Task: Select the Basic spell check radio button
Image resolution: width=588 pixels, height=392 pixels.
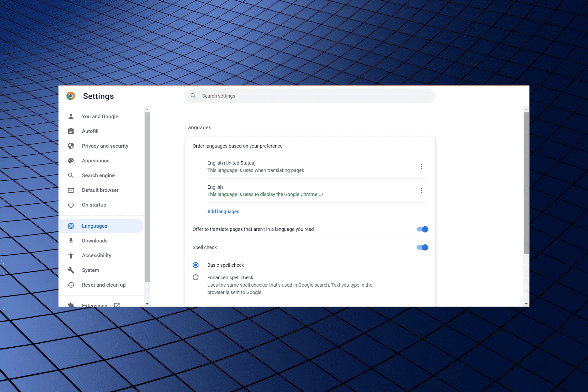Action: 196,265
